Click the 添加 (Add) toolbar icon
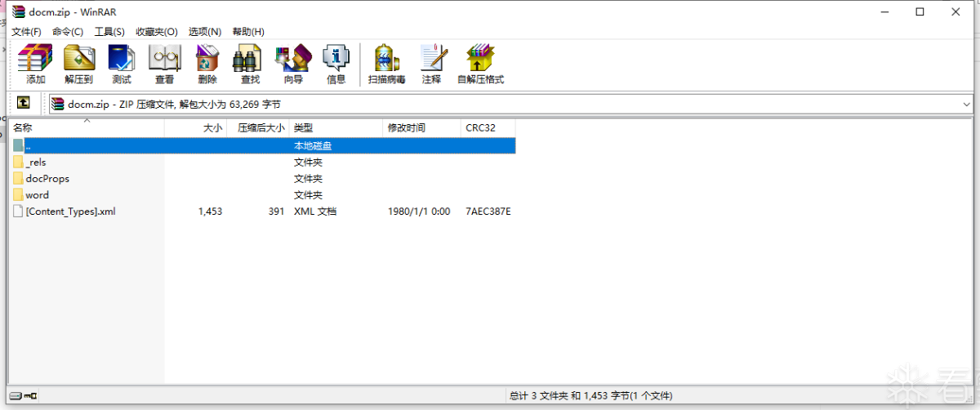Screen dimensions: 980x410 (36, 65)
